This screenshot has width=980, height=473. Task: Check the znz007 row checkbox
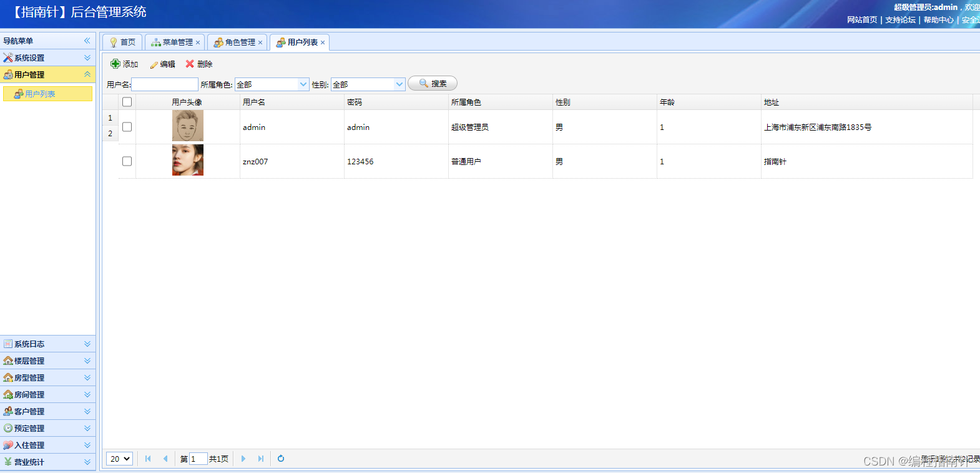click(x=127, y=161)
